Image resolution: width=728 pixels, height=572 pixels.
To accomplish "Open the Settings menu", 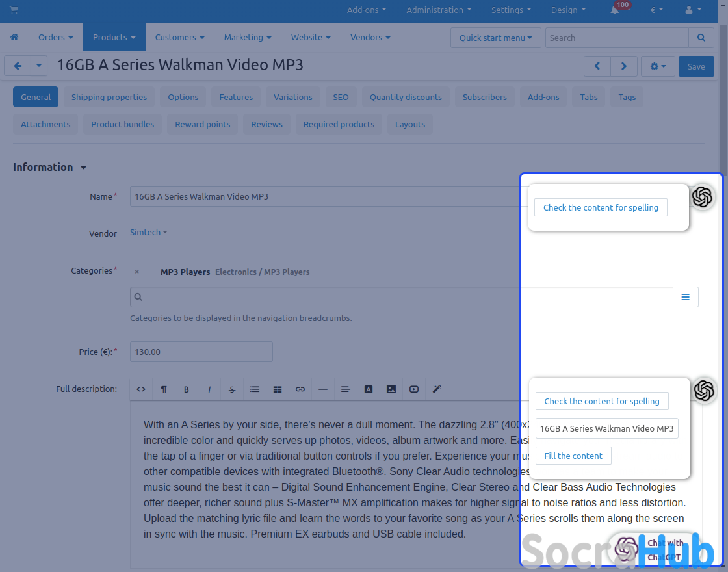I will pyautogui.click(x=511, y=10).
